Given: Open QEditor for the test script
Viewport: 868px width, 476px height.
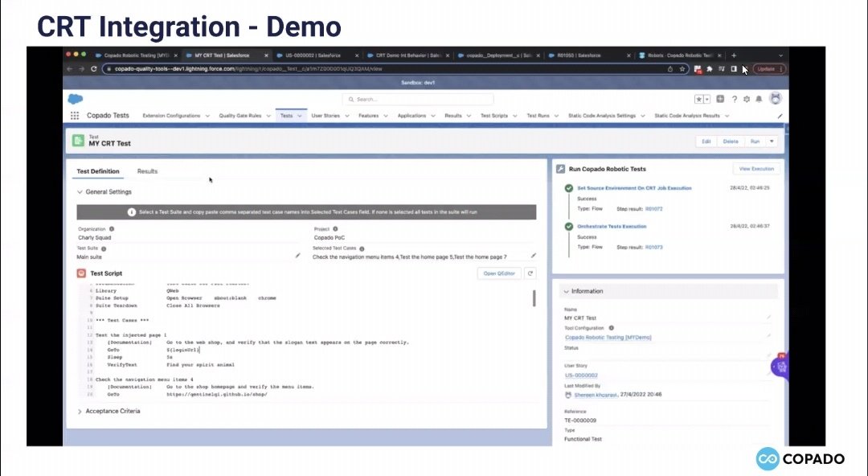Looking at the screenshot, I should click(499, 273).
